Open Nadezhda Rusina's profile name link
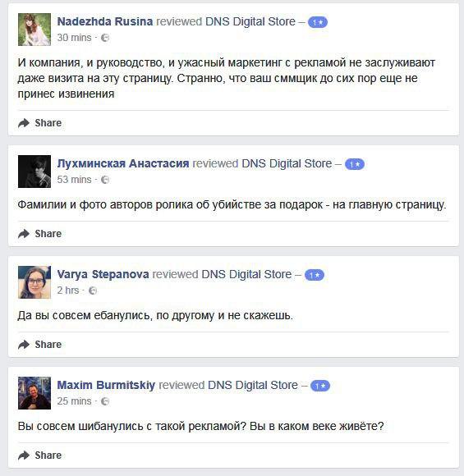 (x=105, y=21)
